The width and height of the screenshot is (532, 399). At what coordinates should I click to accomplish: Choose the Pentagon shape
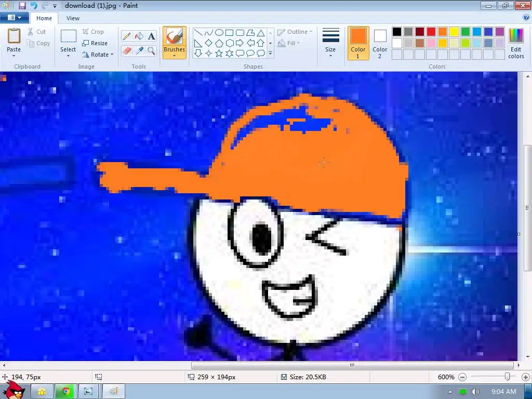pos(219,43)
